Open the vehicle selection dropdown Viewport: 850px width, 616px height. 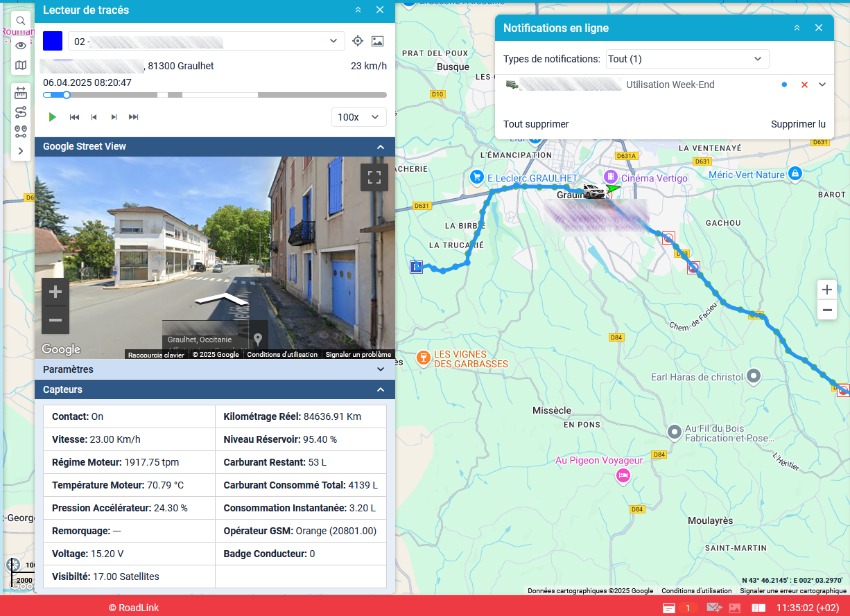pyautogui.click(x=206, y=41)
